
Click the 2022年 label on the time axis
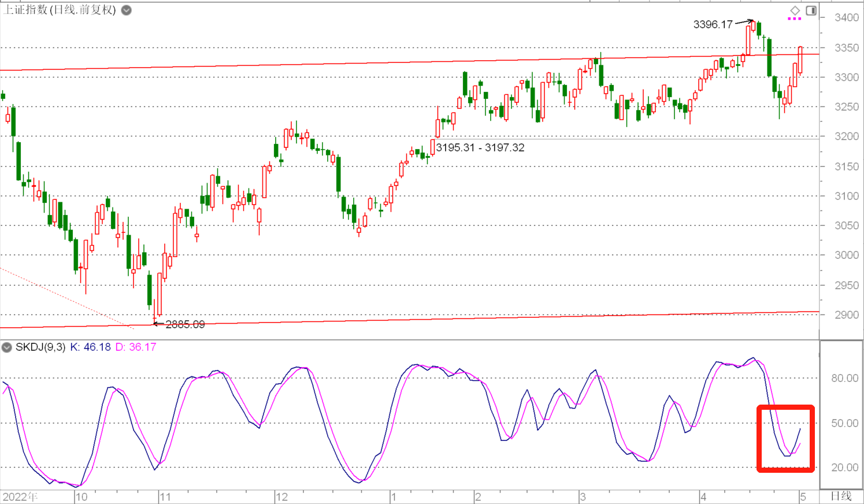(20, 496)
